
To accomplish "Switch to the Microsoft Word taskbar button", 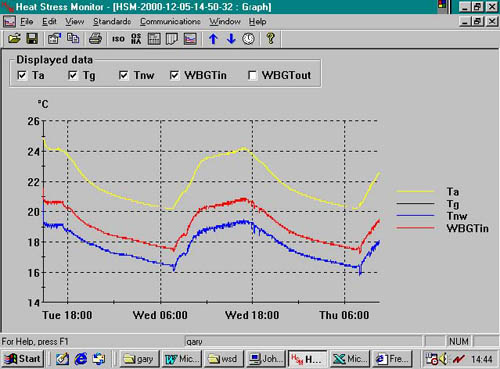I will [x=182, y=359].
